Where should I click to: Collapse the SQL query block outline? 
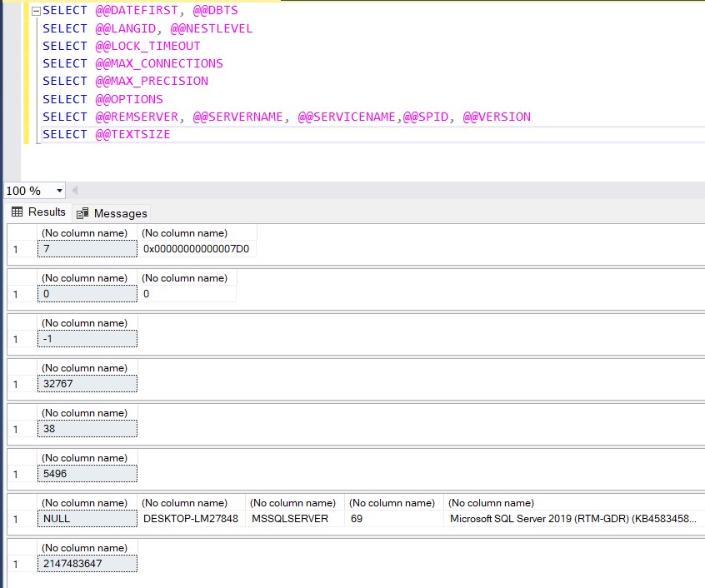[37, 11]
